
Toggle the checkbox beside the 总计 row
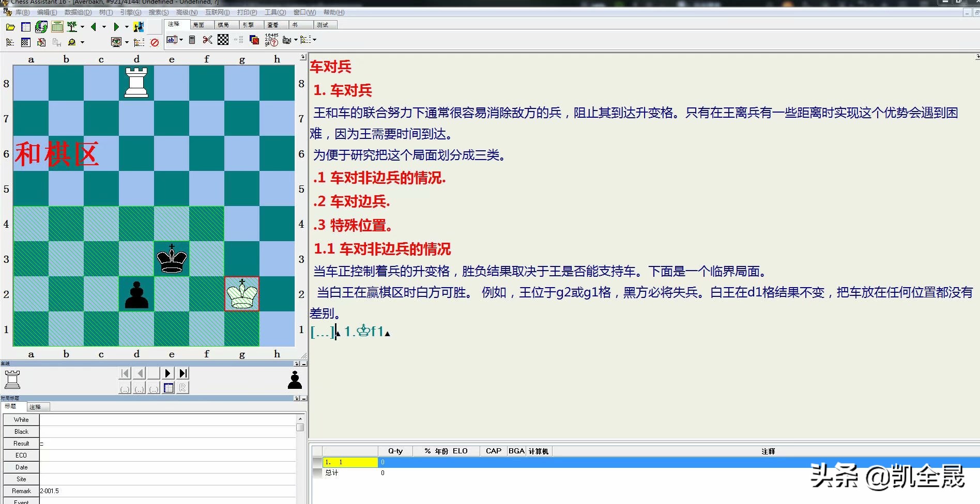tap(317, 473)
